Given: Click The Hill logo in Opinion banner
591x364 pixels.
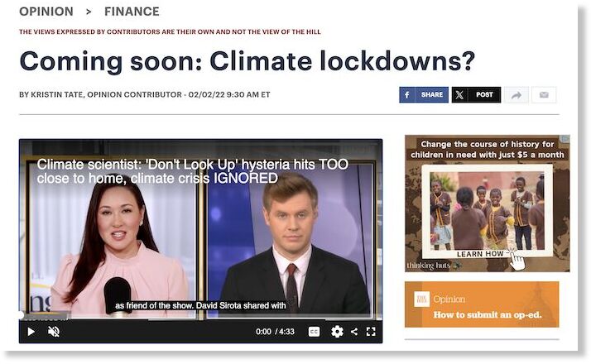Looking at the screenshot, I should 421,299.
